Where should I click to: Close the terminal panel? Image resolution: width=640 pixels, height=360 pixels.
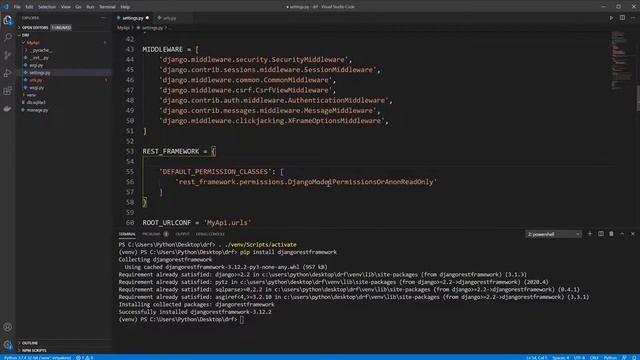(x=633, y=234)
